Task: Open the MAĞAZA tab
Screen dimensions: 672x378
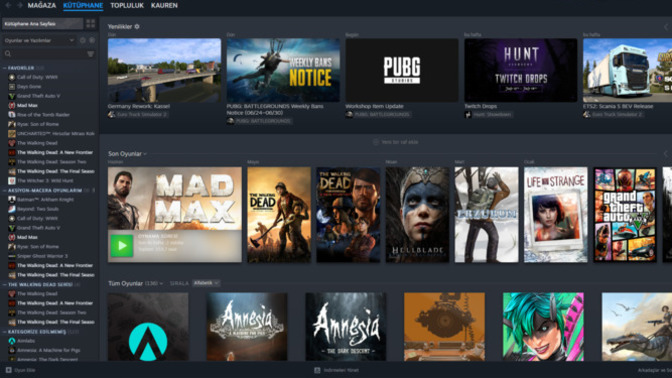Action: (42, 6)
